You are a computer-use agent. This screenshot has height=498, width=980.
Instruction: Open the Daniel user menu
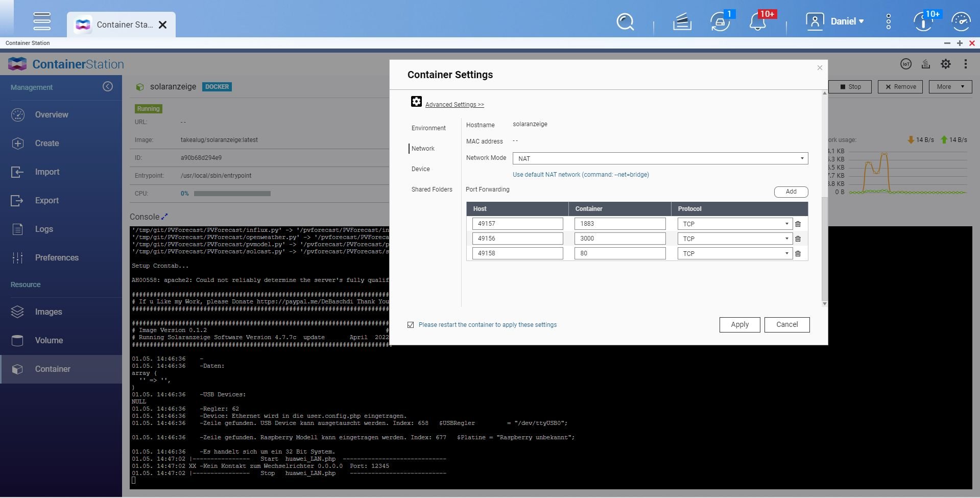pos(835,21)
